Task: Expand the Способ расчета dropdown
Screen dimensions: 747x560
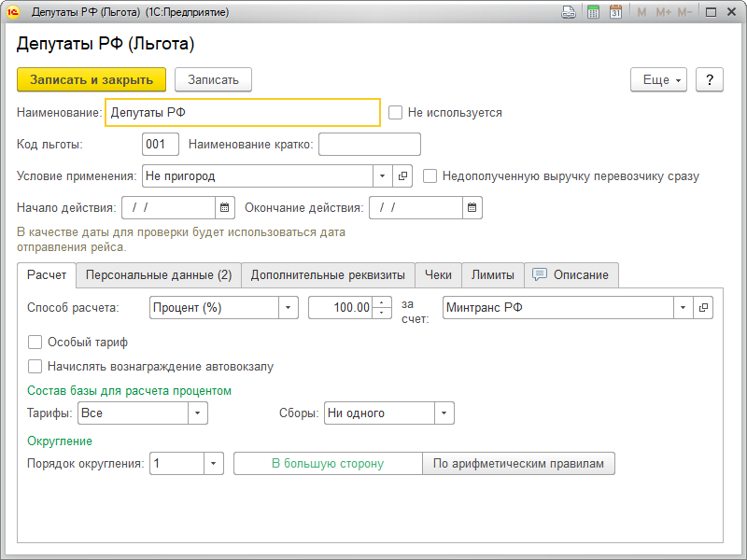Action: (289, 307)
